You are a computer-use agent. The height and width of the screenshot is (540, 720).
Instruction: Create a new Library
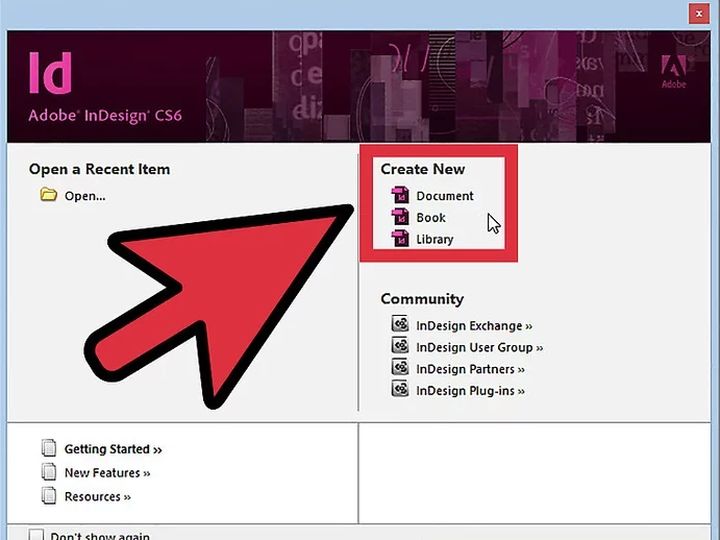435,239
